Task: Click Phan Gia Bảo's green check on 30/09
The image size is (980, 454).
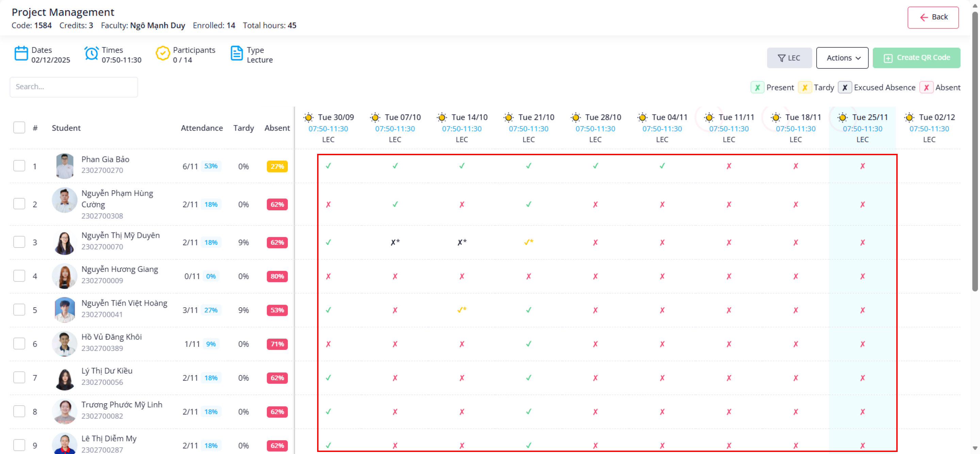Action: (x=328, y=166)
